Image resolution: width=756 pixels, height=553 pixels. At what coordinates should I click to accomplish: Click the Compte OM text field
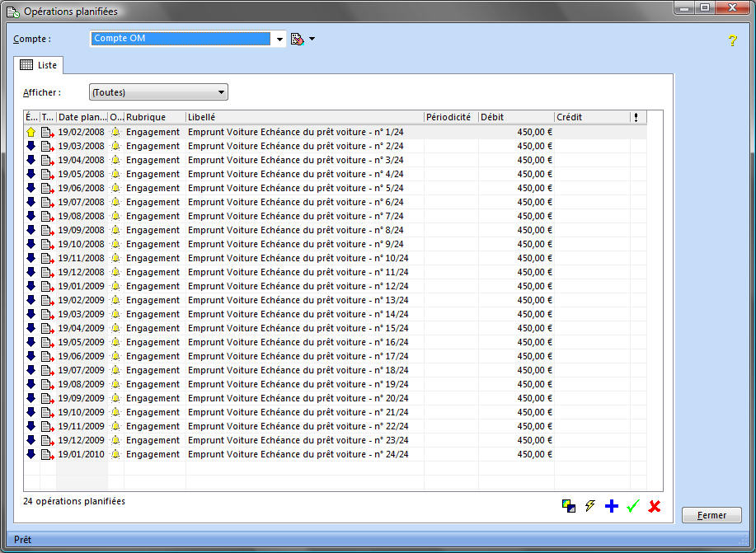pyautogui.click(x=180, y=39)
